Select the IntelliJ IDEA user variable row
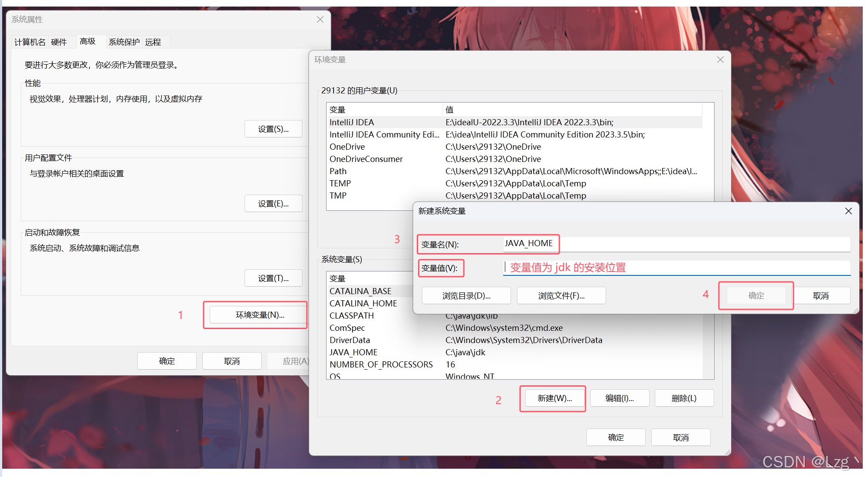This screenshot has height=477, width=868. [352, 122]
